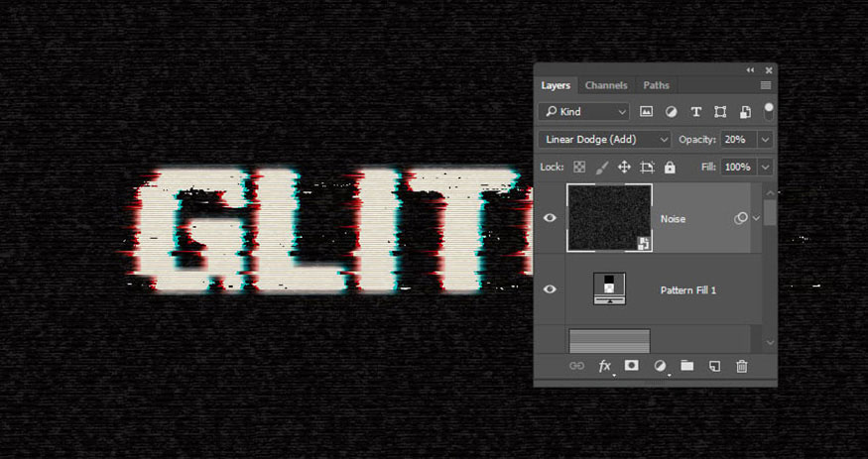Filter for type layers icon
This screenshot has height=459, width=868.
tap(695, 112)
